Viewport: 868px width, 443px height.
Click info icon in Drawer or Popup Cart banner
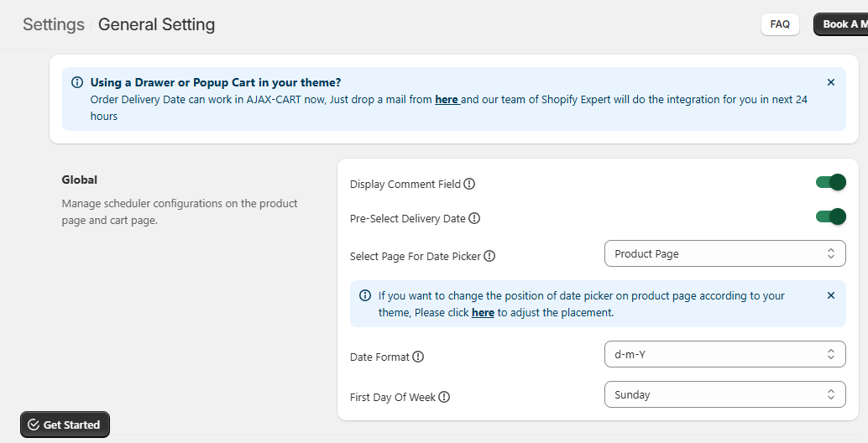click(x=77, y=82)
